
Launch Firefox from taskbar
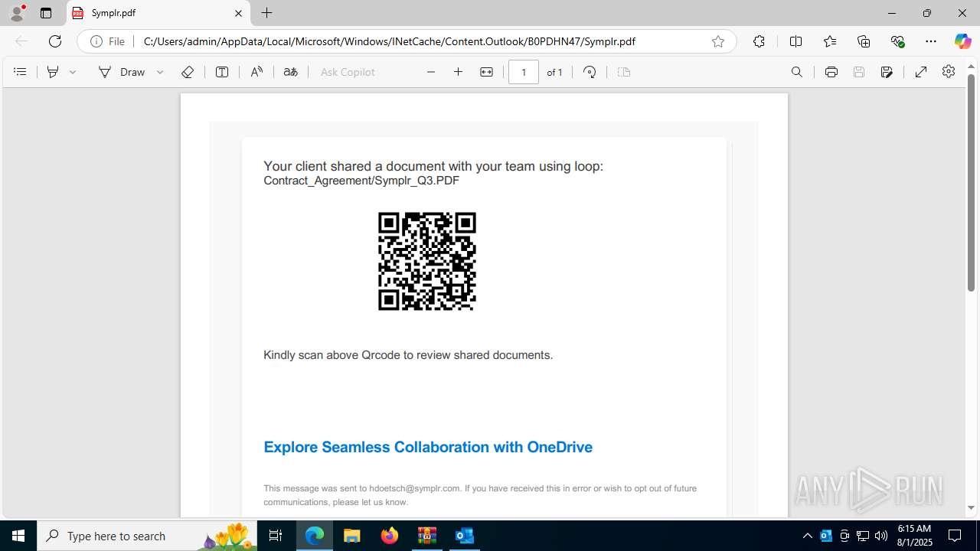click(390, 536)
